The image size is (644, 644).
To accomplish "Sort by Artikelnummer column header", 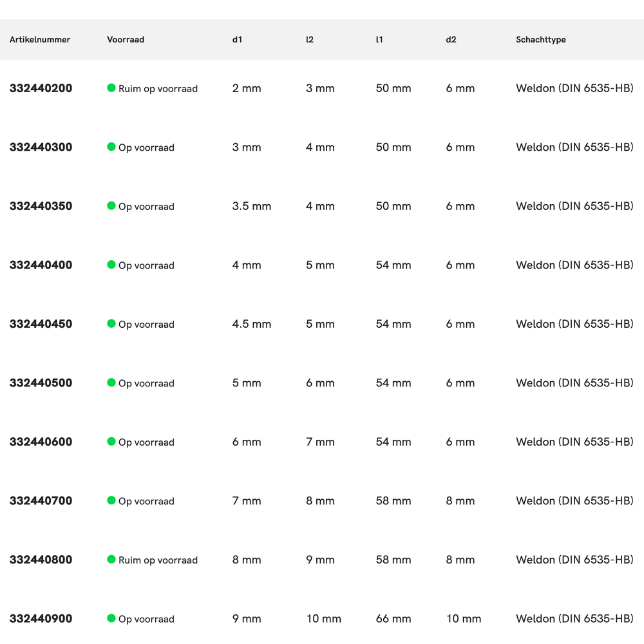I will point(40,40).
